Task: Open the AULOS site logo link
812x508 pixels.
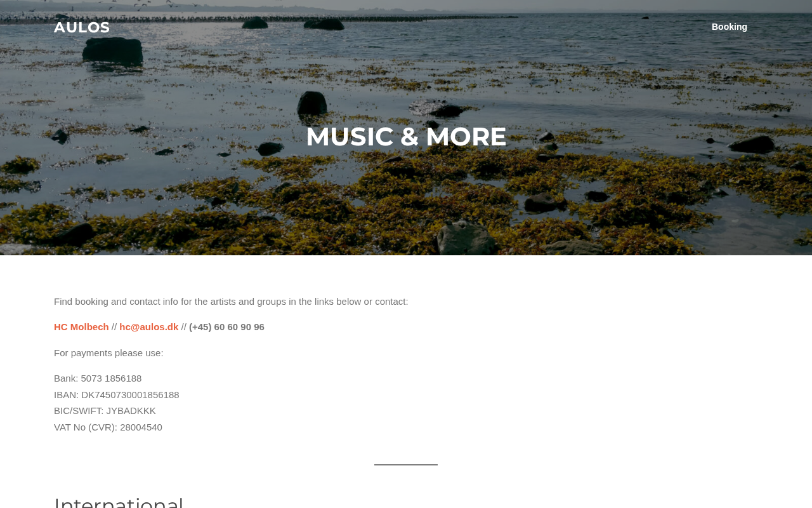Action: (82, 27)
